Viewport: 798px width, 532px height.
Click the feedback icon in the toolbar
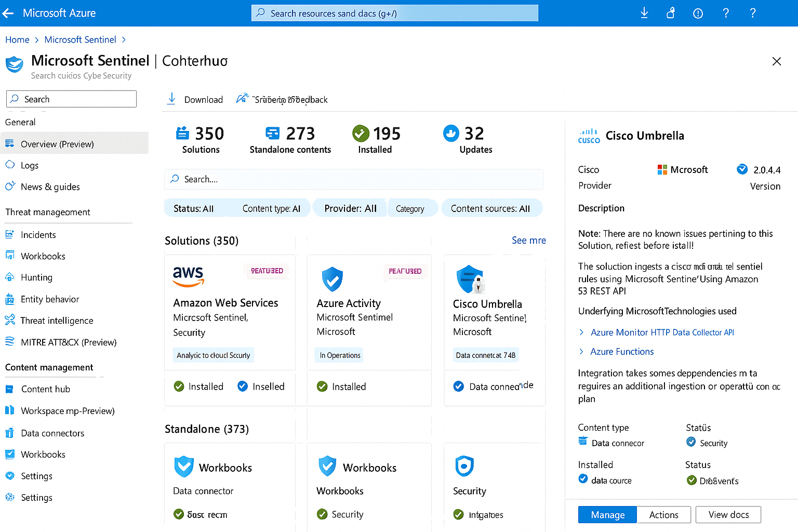click(x=242, y=98)
